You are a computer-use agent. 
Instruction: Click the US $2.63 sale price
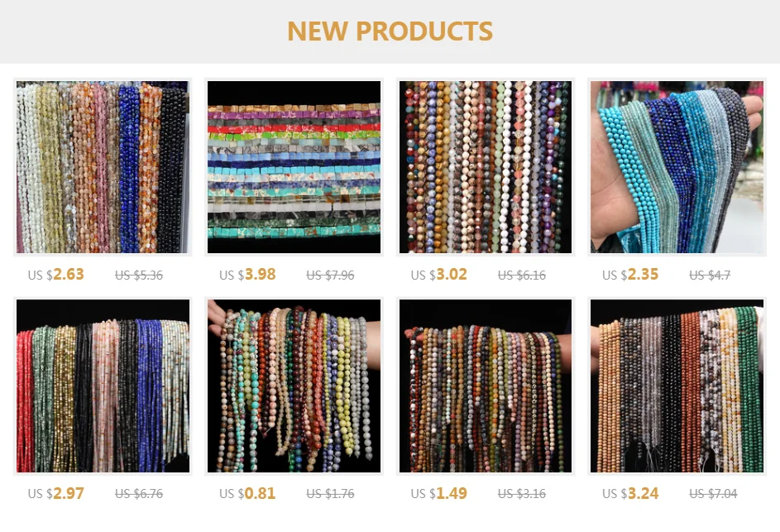coord(55,275)
